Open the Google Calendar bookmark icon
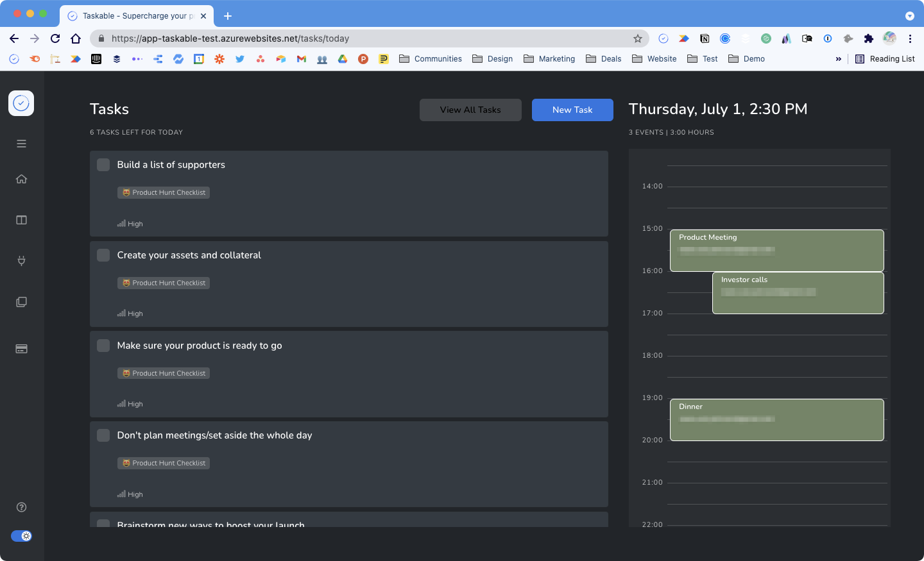Image resolution: width=924 pixels, height=561 pixels. tap(199, 59)
